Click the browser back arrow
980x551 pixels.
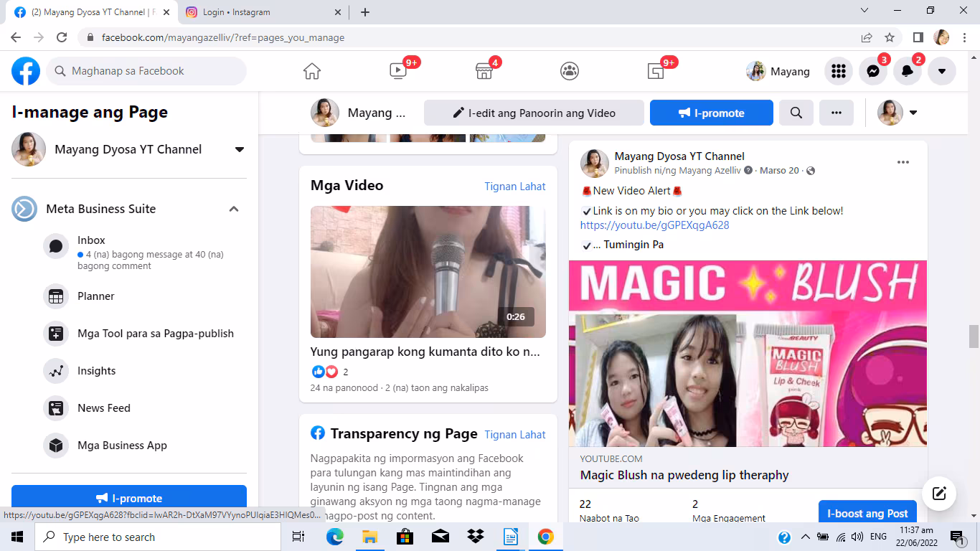point(16,37)
